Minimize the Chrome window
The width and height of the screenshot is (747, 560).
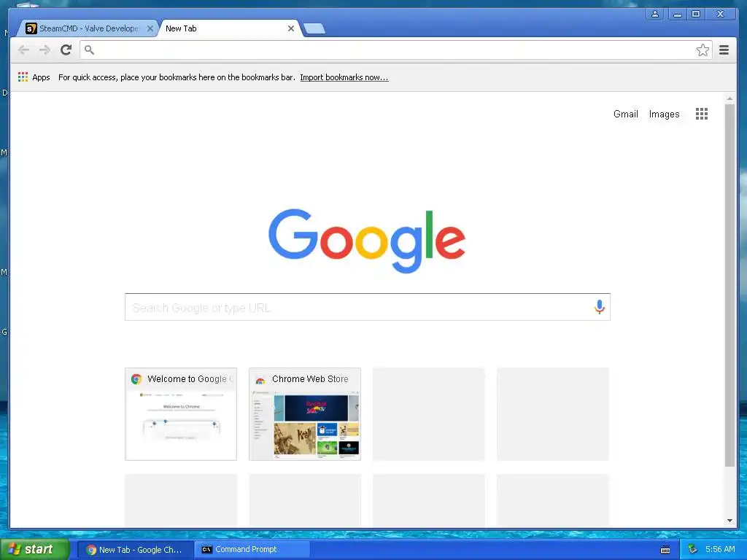tap(678, 15)
